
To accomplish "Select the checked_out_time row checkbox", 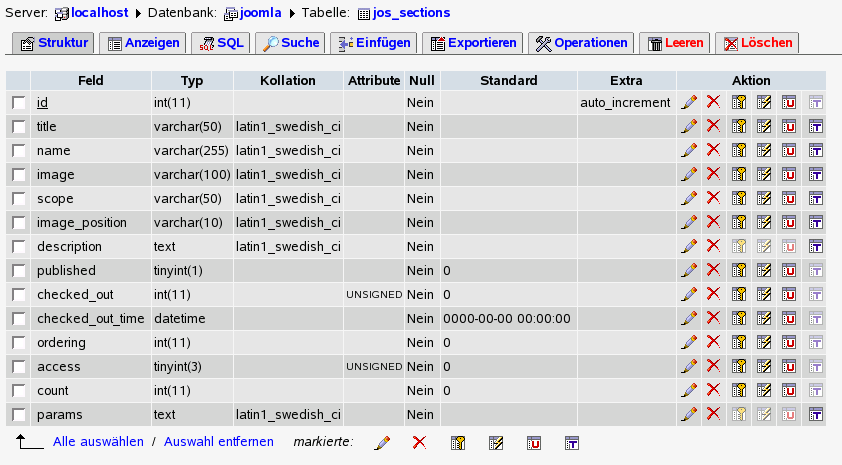I will point(19,318).
